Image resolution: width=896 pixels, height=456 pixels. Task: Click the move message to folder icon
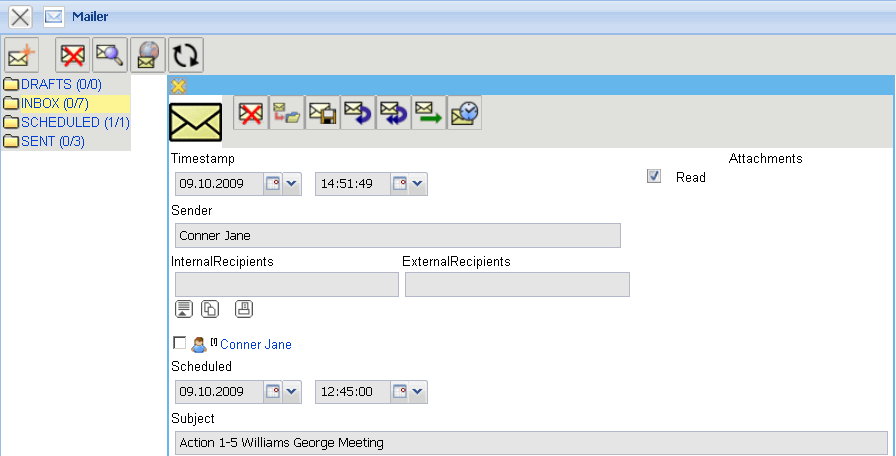287,113
